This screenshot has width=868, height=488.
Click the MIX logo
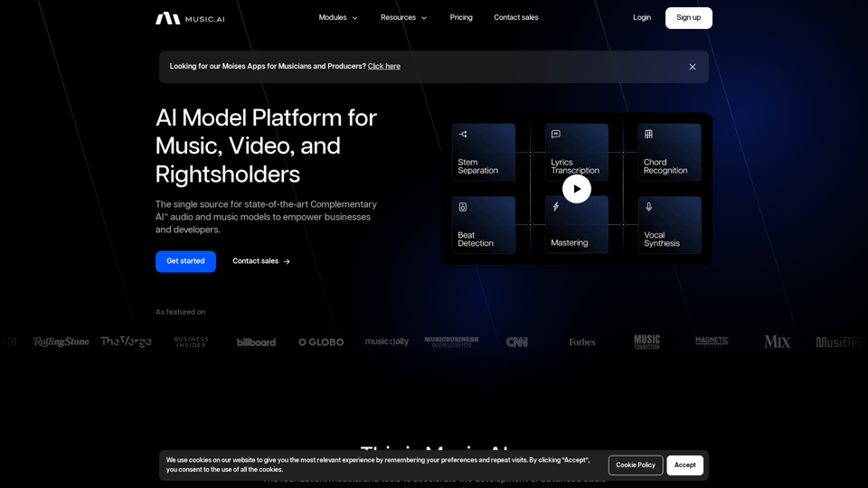point(777,342)
